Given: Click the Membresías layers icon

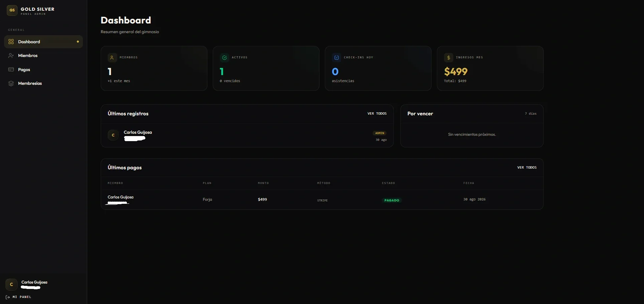Looking at the screenshot, I should (11, 83).
